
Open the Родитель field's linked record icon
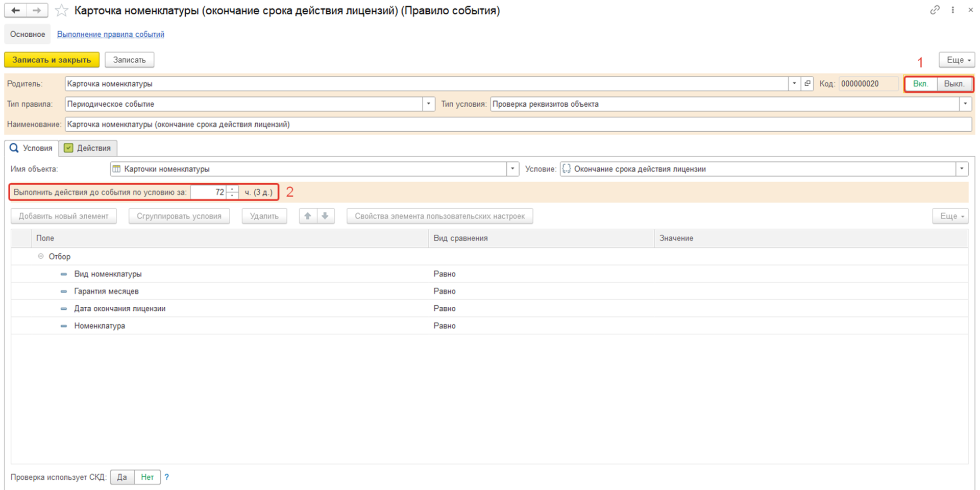[x=807, y=84]
